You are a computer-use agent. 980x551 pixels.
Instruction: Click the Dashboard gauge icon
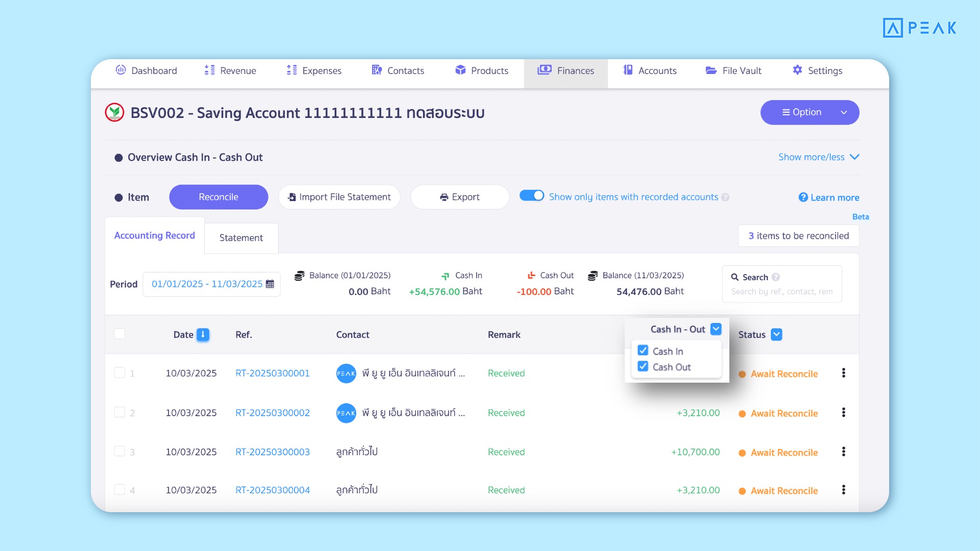120,70
